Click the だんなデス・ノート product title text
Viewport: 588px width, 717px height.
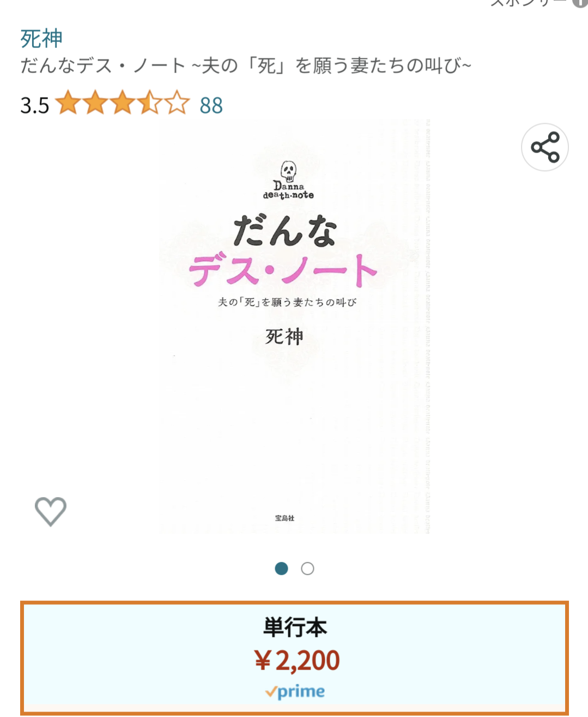[x=246, y=66]
